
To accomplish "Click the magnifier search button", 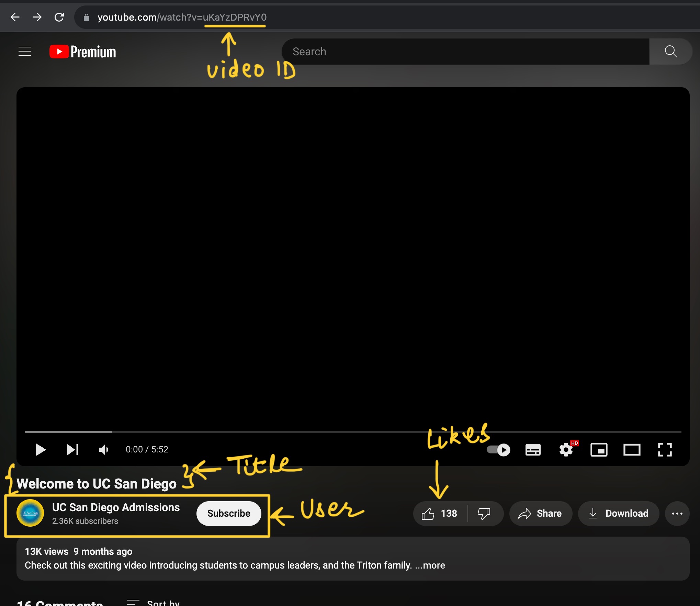I will (x=670, y=52).
